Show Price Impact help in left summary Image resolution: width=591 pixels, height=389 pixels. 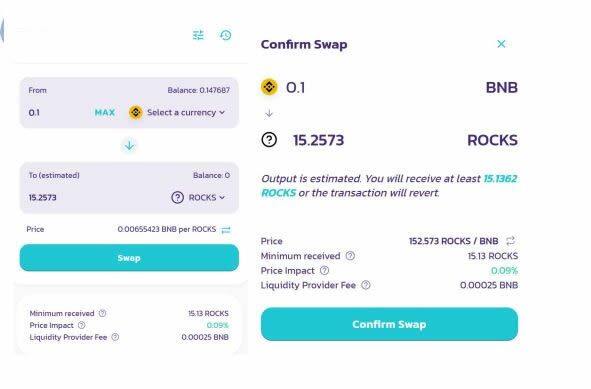(81, 325)
